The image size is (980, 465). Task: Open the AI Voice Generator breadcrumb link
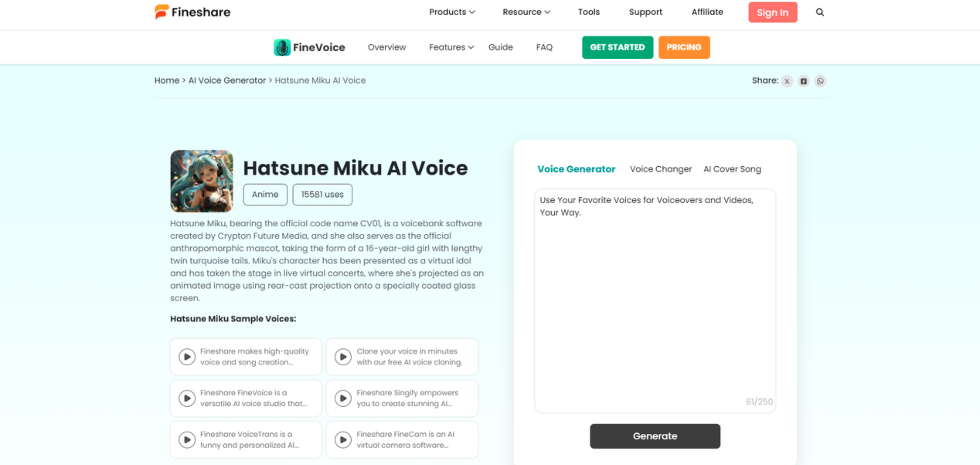point(227,80)
